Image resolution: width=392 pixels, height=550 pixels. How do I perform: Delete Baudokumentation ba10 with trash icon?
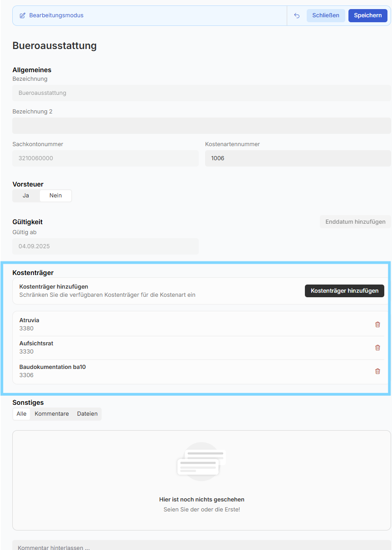(377, 371)
